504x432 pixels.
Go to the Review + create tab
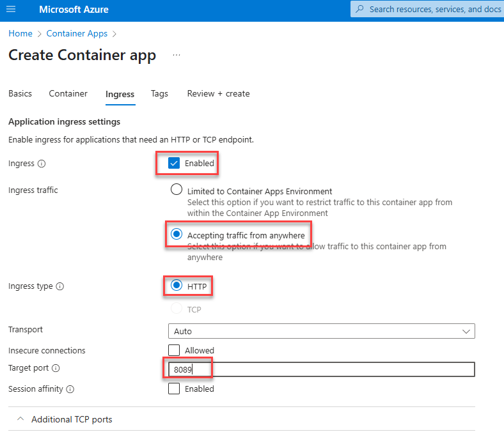[x=218, y=94]
